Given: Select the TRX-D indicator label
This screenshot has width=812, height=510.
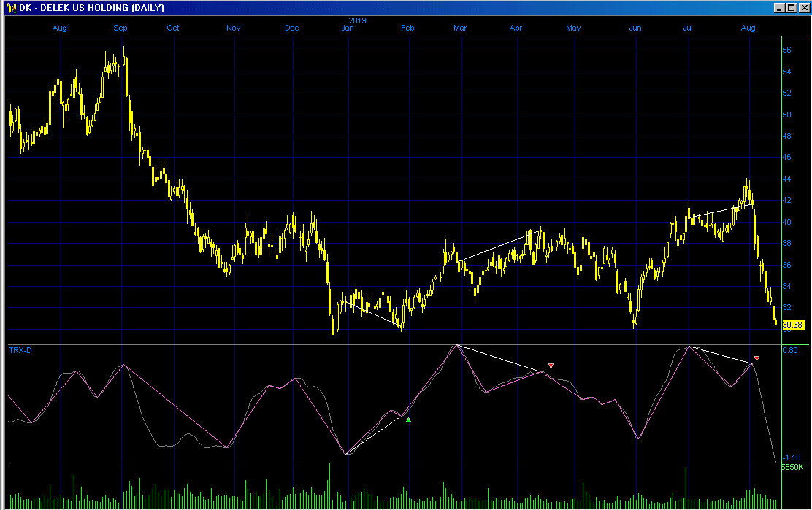Looking at the screenshot, I should (20, 350).
